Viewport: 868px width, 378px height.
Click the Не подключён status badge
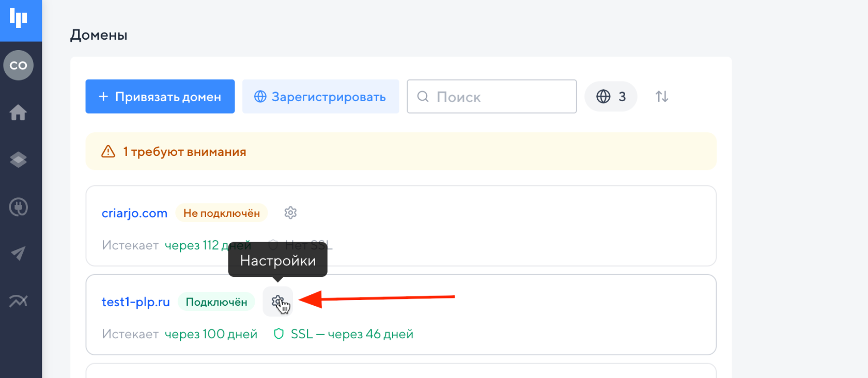222,213
